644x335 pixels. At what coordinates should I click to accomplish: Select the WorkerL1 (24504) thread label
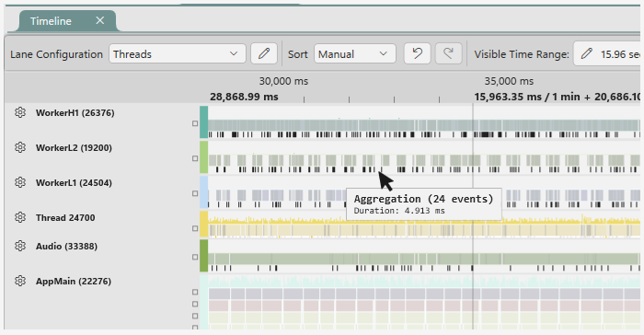(x=74, y=182)
